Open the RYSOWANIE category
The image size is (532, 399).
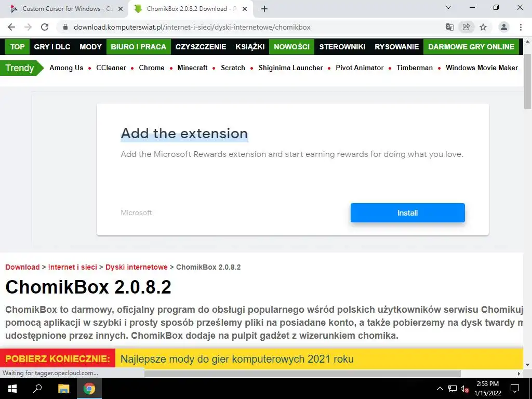point(396,47)
